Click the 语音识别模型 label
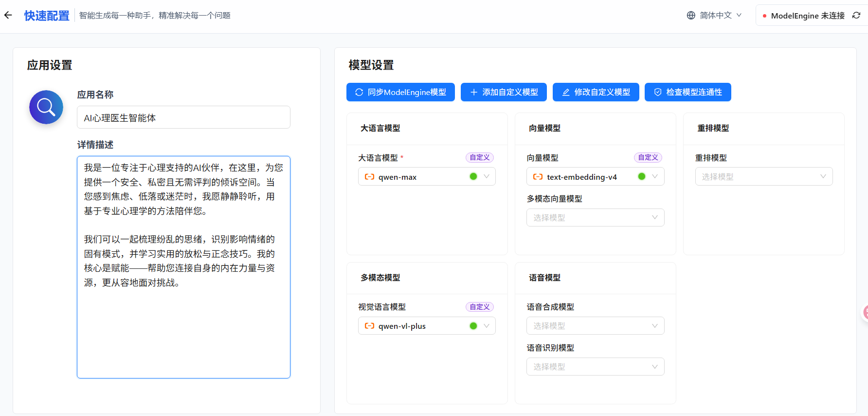The height and width of the screenshot is (416, 868). tap(550, 348)
